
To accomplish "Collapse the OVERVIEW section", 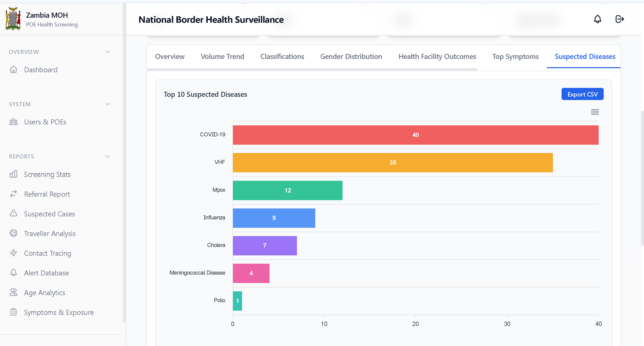I will point(107,52).
